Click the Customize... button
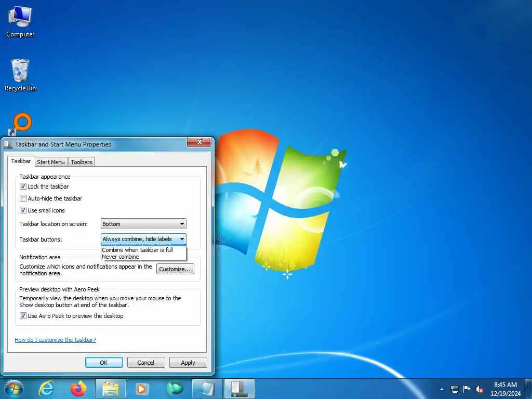The image size is (532, 399). point(175,269)
